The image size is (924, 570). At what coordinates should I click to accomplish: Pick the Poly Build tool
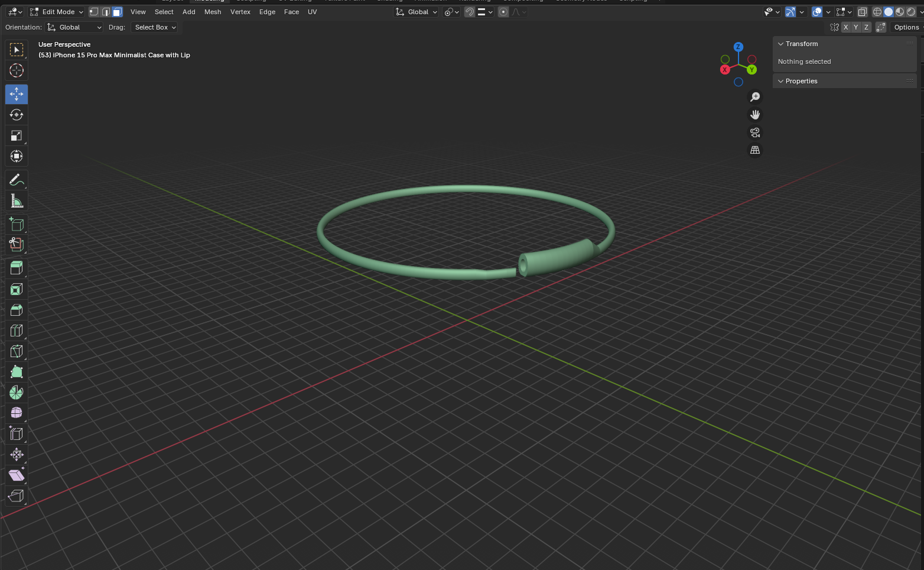click(17, 372)
